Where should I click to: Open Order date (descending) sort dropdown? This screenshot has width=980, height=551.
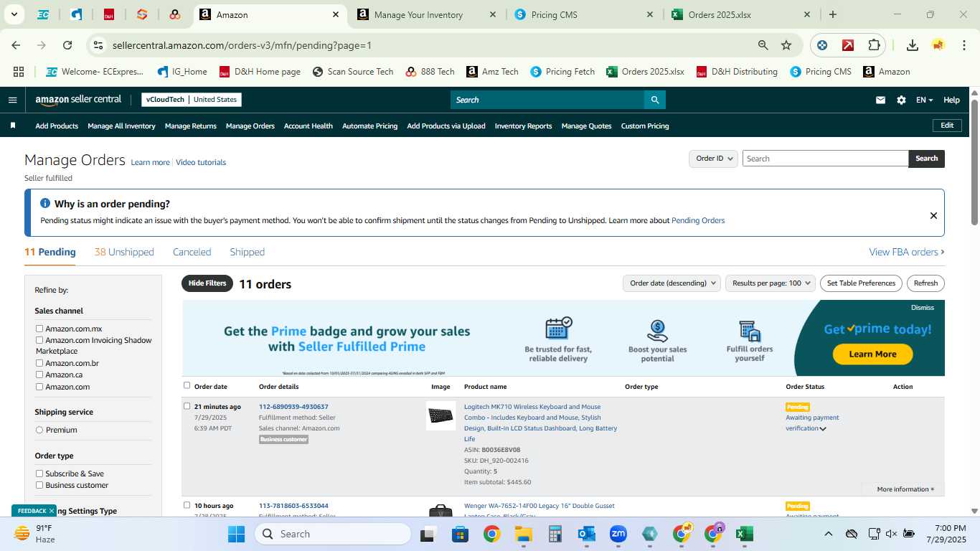pyautogui.click(x=672, y=283)
